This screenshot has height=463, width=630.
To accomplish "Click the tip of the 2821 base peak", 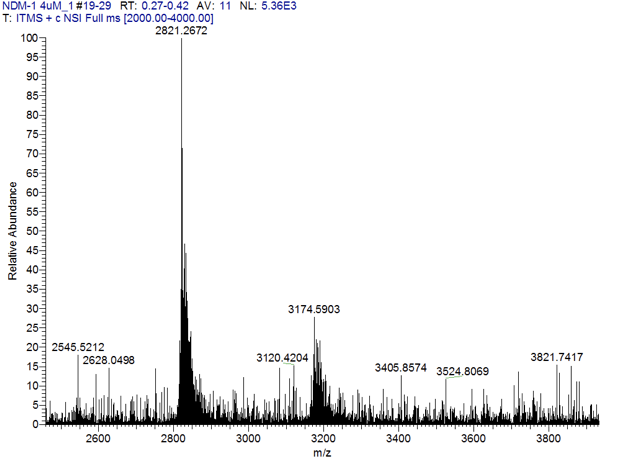I will pos(181,39).
